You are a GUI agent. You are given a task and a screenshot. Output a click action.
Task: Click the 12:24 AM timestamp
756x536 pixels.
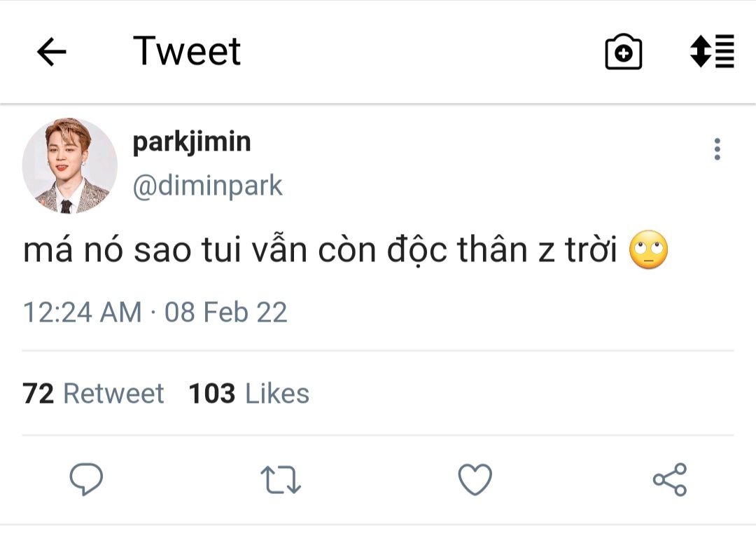pos(82,312)
